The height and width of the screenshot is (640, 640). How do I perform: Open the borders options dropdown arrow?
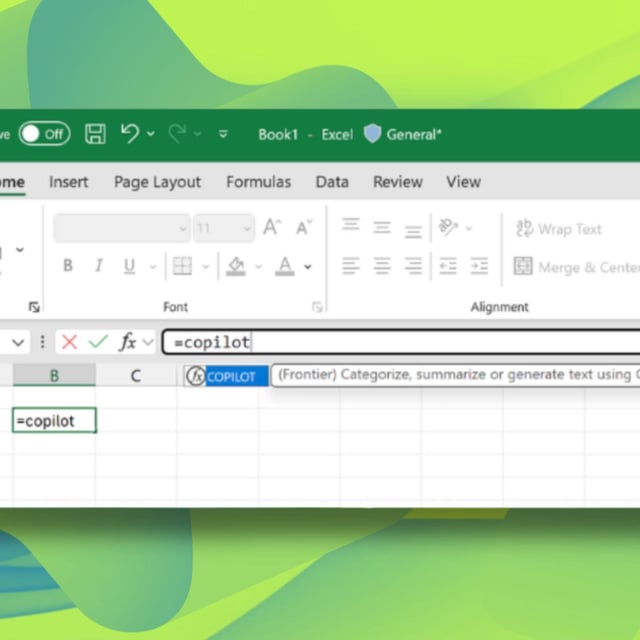[x=206, y=267]
